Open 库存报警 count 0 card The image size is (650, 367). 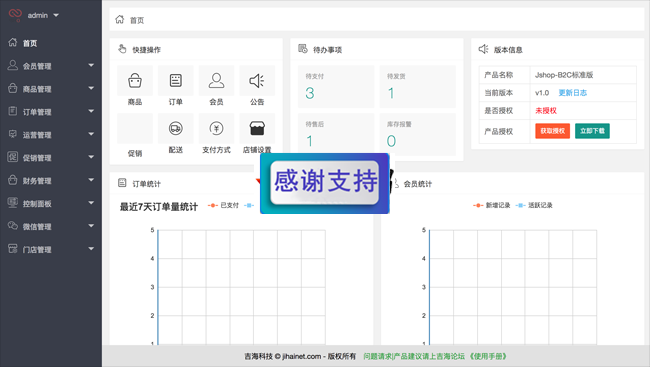[x=417, y=134]
